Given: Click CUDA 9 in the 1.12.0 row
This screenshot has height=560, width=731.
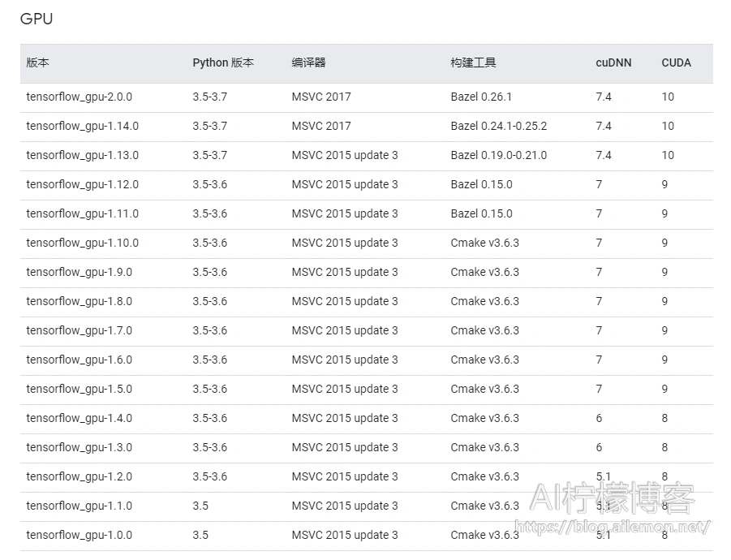Looking at the screenshot, I should click(664, 185).
